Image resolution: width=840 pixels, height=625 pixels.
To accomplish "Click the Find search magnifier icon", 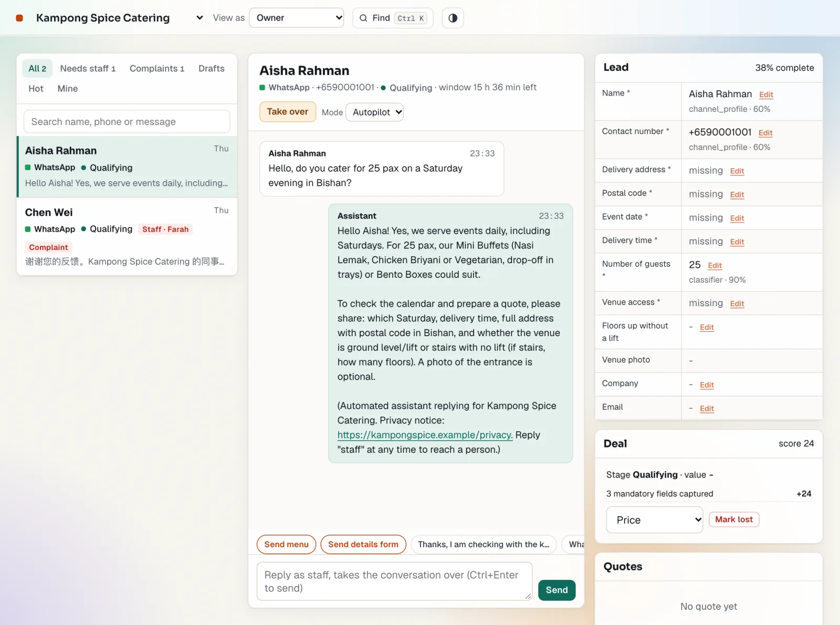I will [363, 18].
